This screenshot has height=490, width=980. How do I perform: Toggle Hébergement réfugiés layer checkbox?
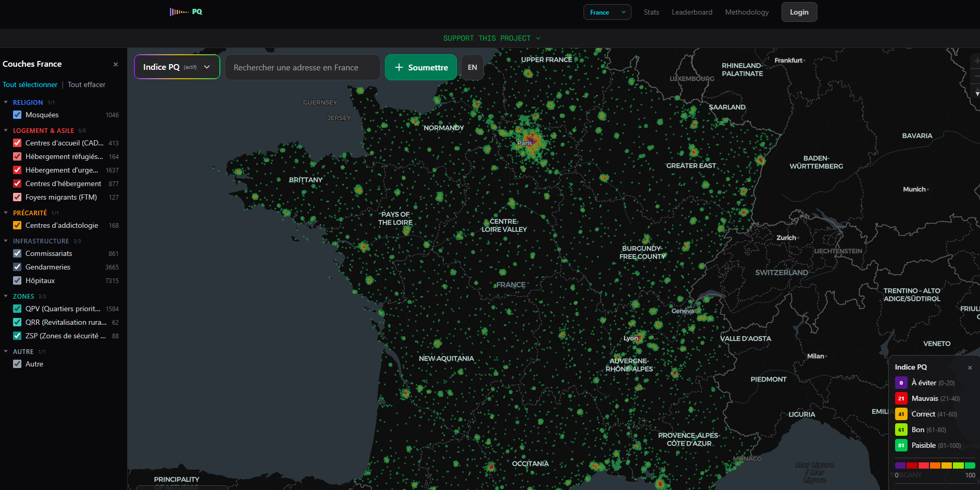pos(17,156)
